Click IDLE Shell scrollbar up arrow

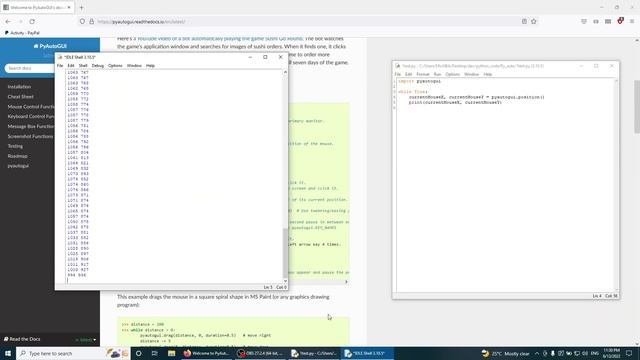(x=285, y=72)
